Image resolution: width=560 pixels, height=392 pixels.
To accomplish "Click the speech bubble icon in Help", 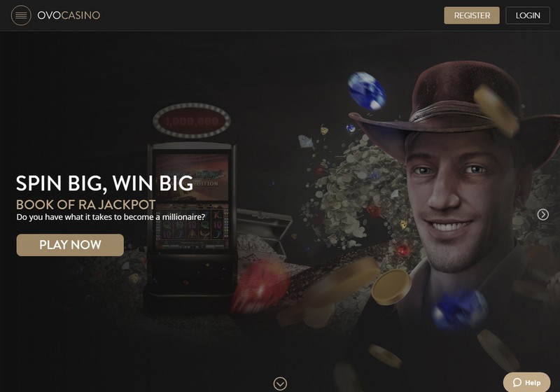I will [x=517, y=383].
